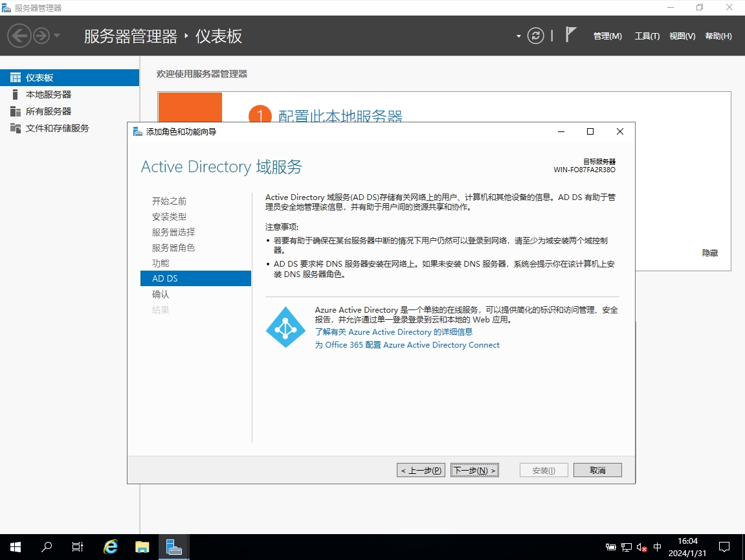Click the taskbar search magnifier
This screenshot has width=745, height=560.
[47, 547]
